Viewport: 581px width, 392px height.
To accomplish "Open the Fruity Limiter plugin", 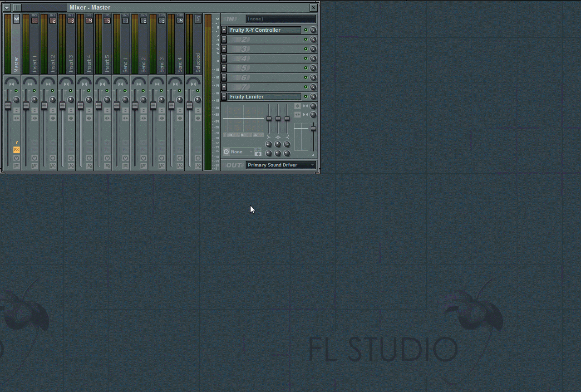I will pos(264,97).
